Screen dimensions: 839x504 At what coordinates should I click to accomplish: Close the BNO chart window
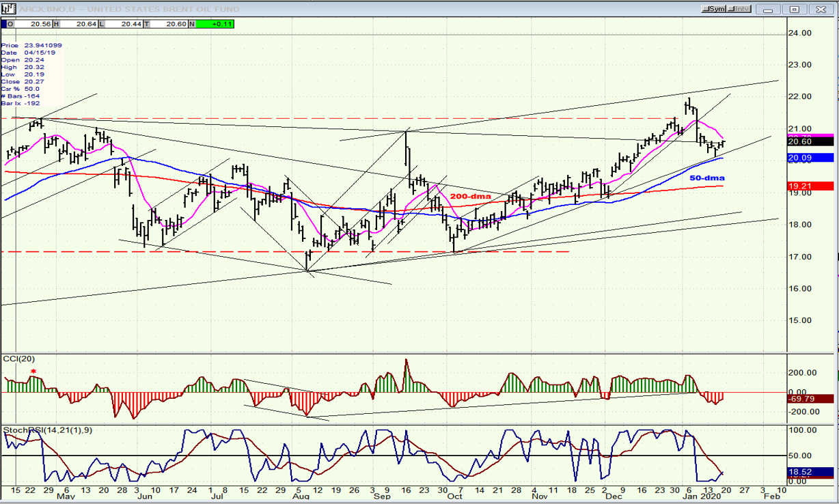coord(820,9)
